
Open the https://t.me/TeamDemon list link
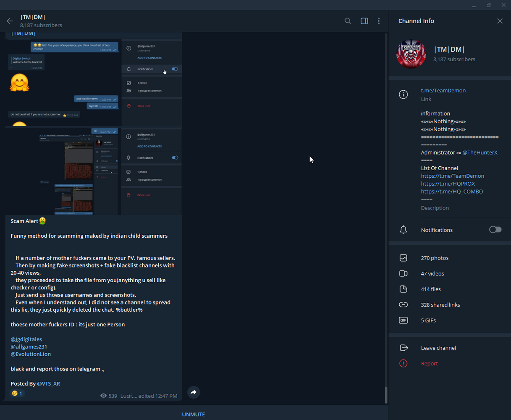coord(453,176)
